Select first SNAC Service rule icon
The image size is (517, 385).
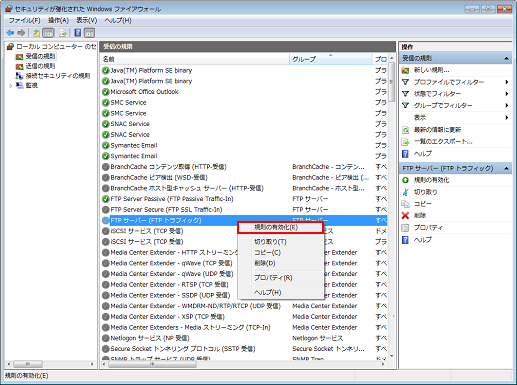[106, 124]
